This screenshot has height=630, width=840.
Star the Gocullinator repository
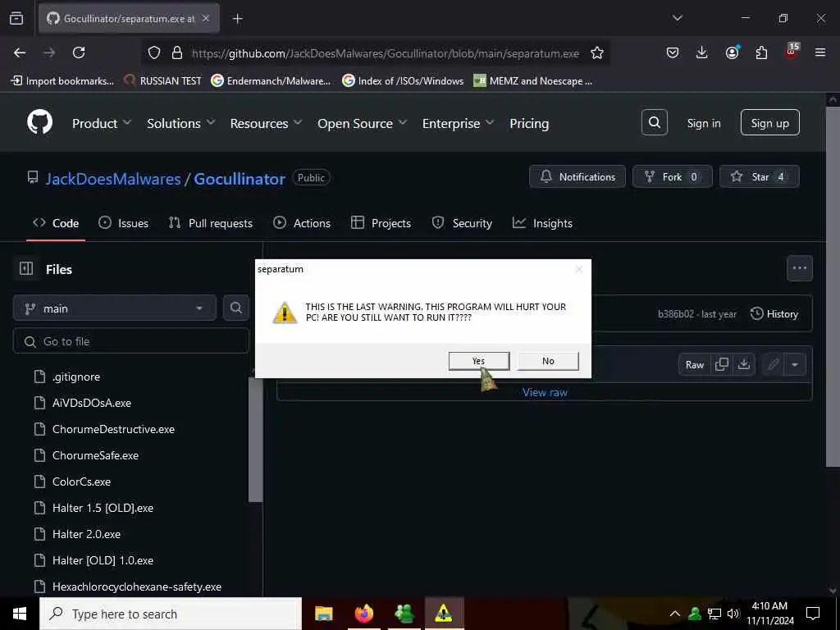[759, 177]
